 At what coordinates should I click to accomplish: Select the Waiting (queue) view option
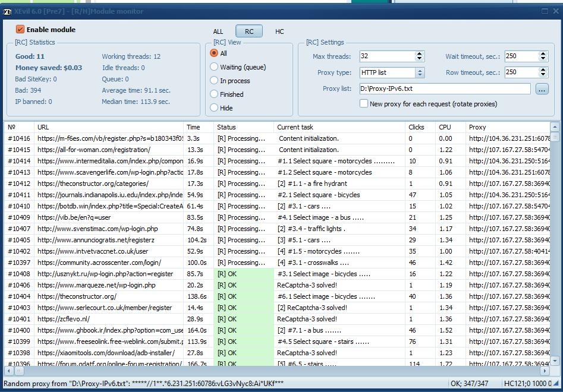click(x=215, y=67)
